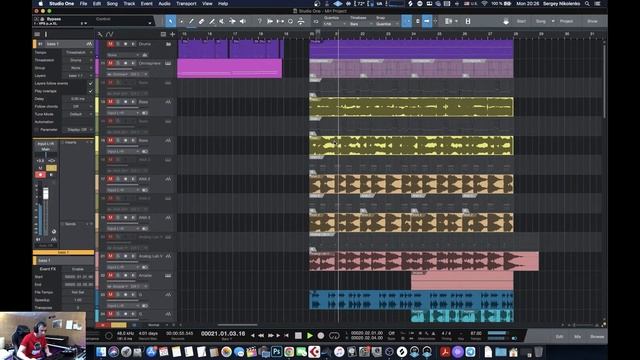The height and width of the screenshot is (360, 640).
Task: Open the Quantize value dropdown
Action: click(334, 24)
